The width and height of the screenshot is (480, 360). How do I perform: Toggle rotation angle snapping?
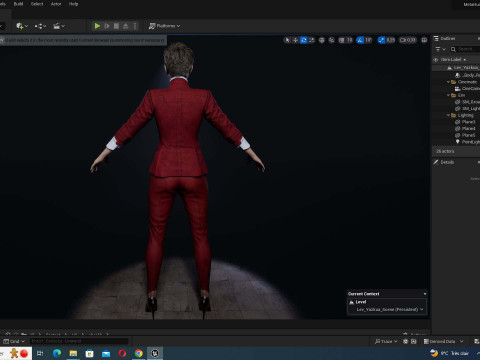pos(360,40)
